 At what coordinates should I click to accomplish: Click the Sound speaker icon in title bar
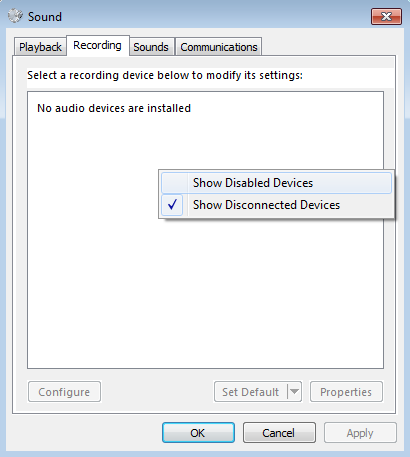15,16
